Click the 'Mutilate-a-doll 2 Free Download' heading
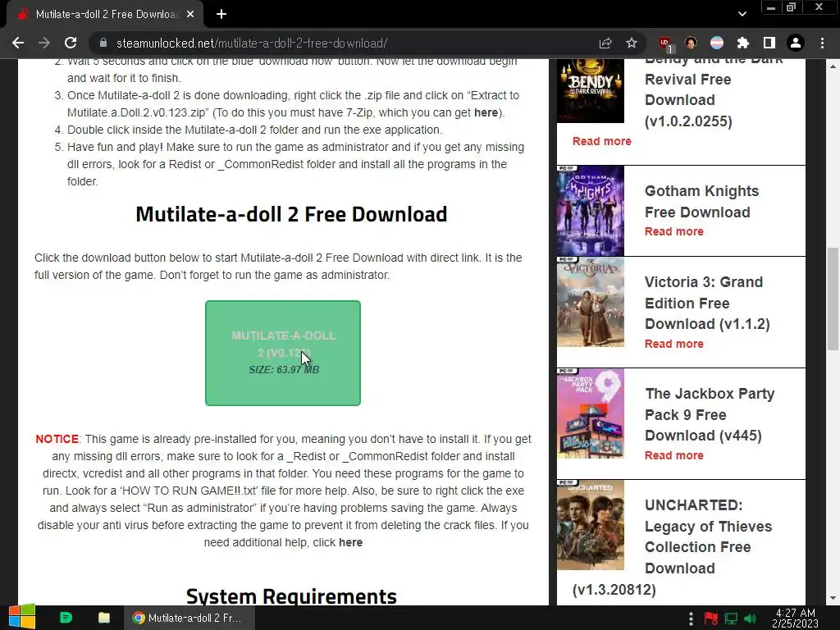The height and width of the screenshot is (630, 840). point(291,214)
